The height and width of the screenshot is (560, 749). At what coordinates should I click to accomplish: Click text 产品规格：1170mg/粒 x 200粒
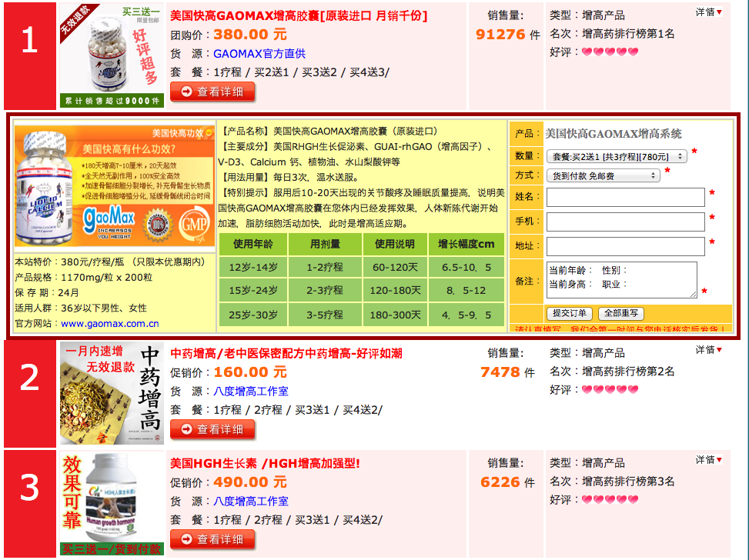click(x=84, y=278)
